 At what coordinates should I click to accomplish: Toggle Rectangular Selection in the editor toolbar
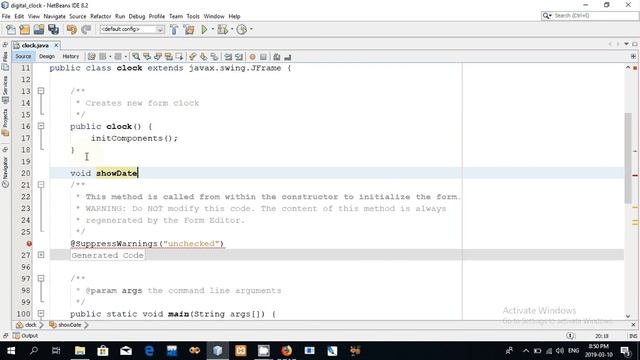[179, 57]
